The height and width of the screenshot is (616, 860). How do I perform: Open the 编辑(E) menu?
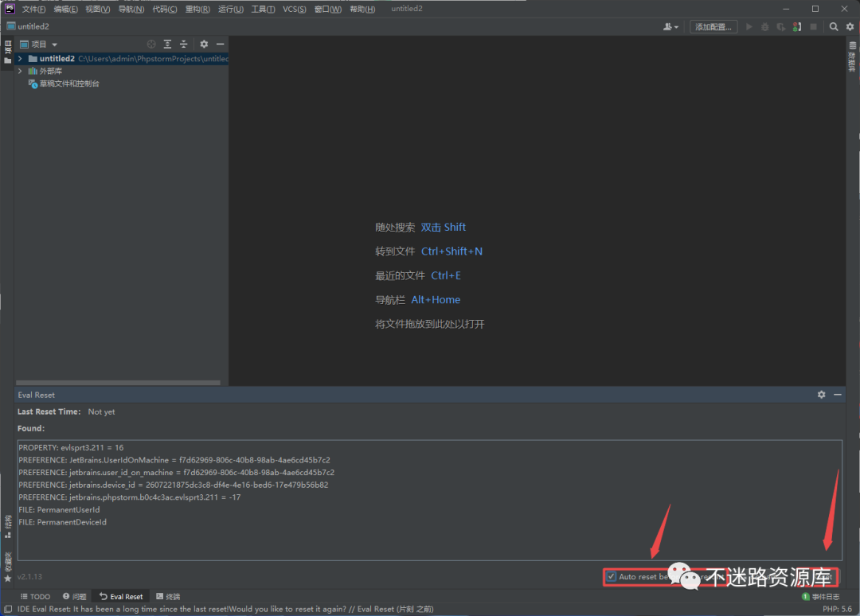pos(66,9)
